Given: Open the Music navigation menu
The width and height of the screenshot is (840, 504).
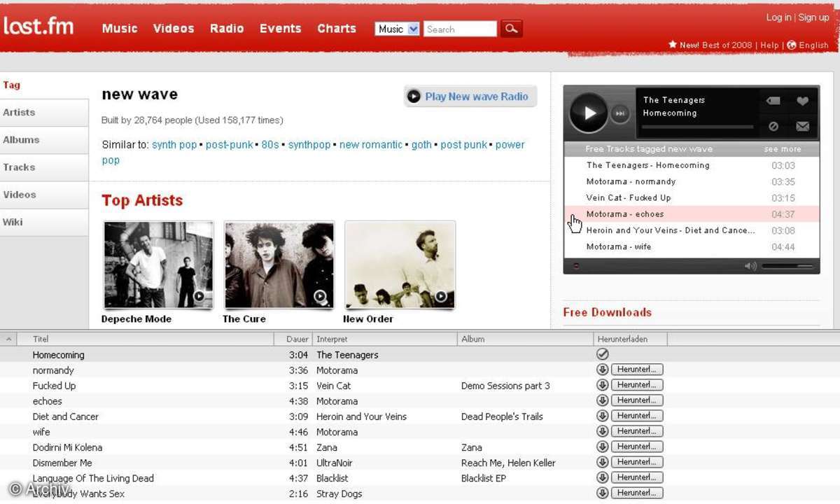Looking at the screenshot, I should click(120, 29).
